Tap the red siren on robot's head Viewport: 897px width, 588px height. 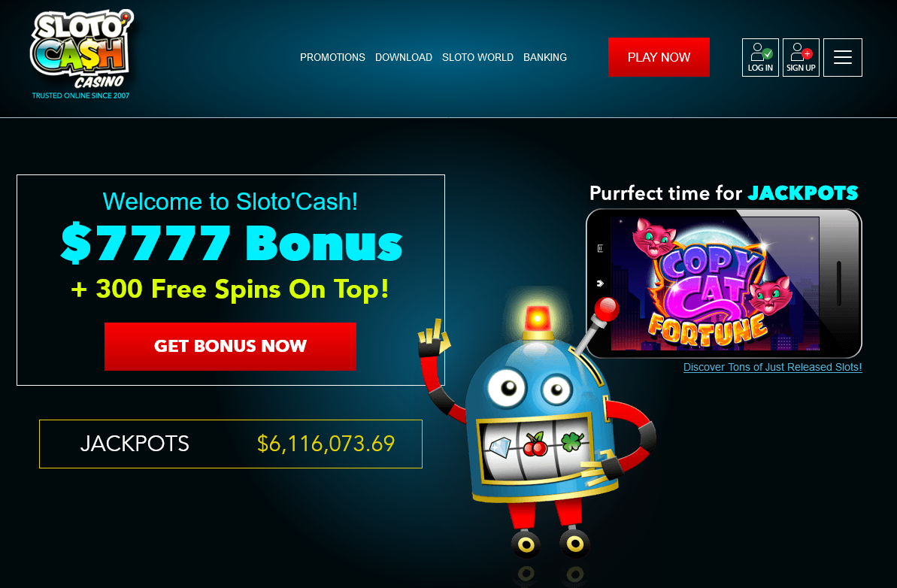537,319
